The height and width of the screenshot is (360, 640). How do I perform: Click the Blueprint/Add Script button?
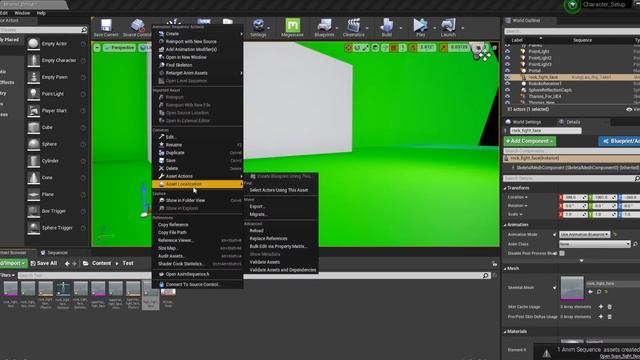click(x=620, y=141)
